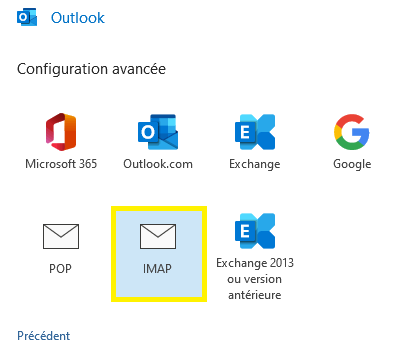Click the Configuration avancée heading
This screenshot has width=396, height=363.
(x=91, y=69)
